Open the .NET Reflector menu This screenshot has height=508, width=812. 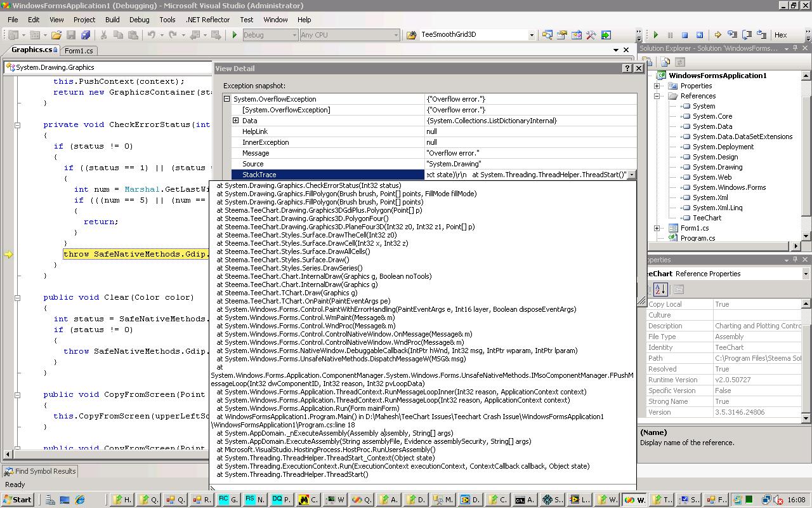(207, 20)
